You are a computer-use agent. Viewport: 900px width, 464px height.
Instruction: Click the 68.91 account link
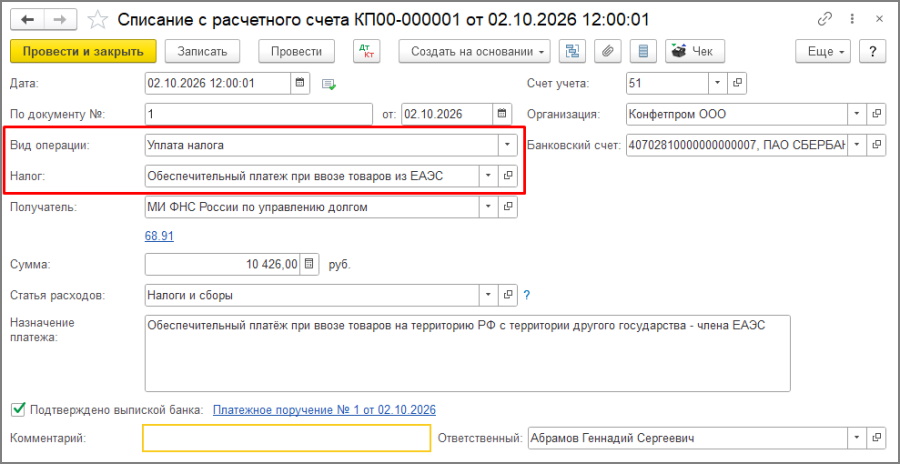159,236
